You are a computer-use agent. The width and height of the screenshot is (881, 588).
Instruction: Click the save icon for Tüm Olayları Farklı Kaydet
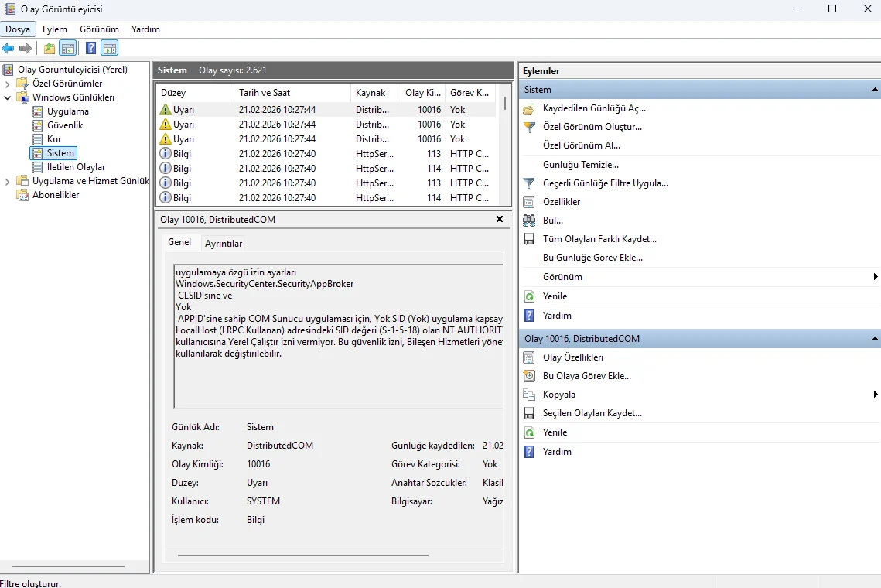(x=529, y=239)
